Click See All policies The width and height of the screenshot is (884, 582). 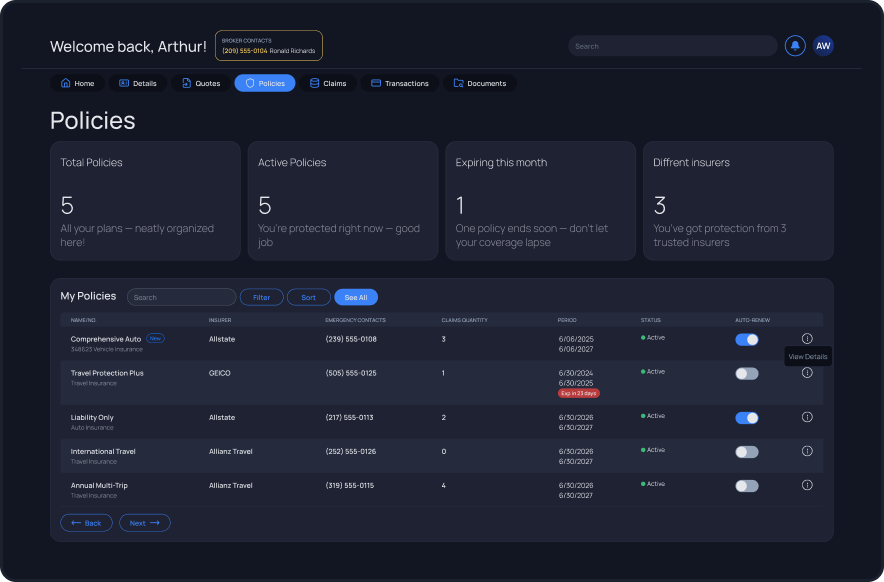coord(356,297)
